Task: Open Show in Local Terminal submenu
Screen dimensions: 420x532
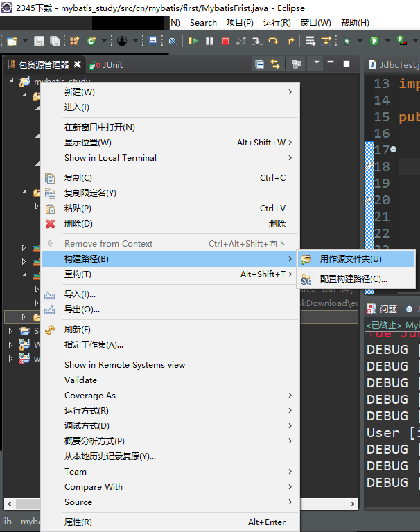Action: pos(170,158)
